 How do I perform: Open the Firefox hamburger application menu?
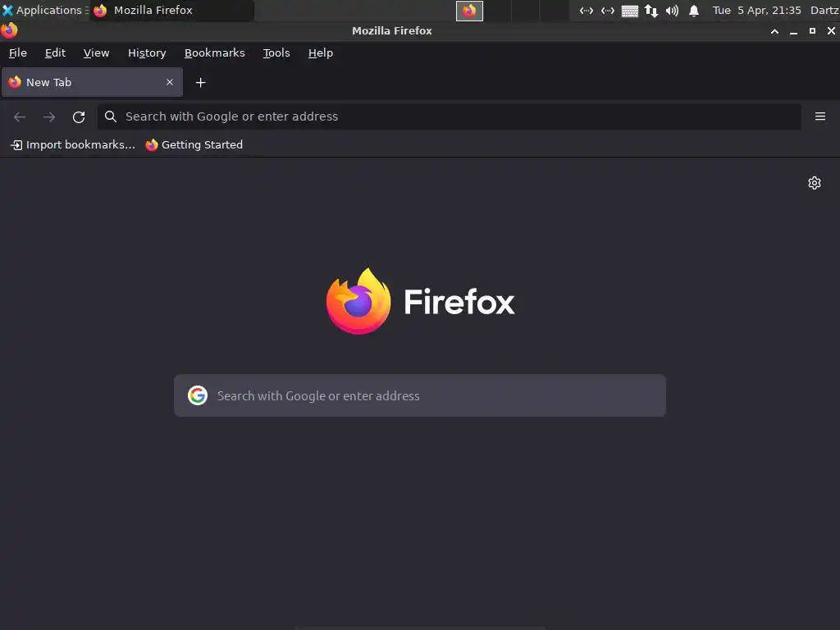[819, 116]
